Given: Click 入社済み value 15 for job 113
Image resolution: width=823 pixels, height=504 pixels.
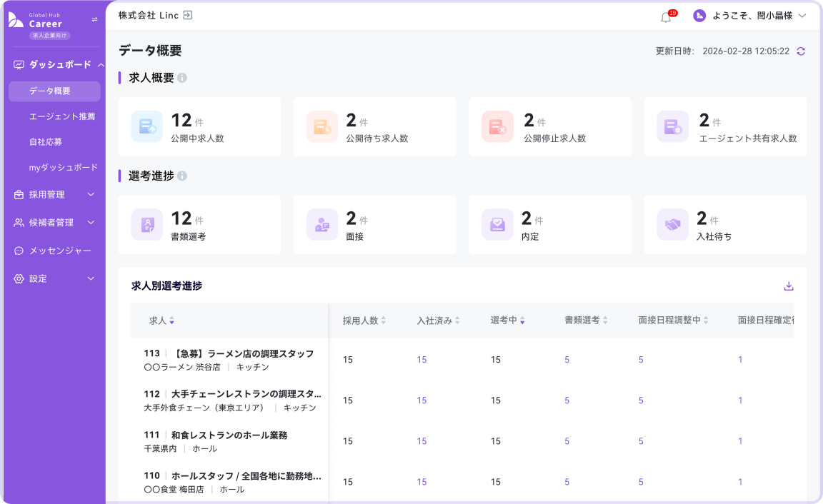Looking at the screenshot, I should coord(422,360).
